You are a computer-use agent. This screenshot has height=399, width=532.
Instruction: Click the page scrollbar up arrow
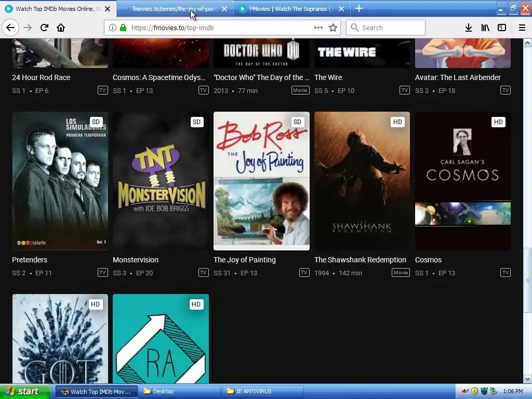click(x=527, y=43)
